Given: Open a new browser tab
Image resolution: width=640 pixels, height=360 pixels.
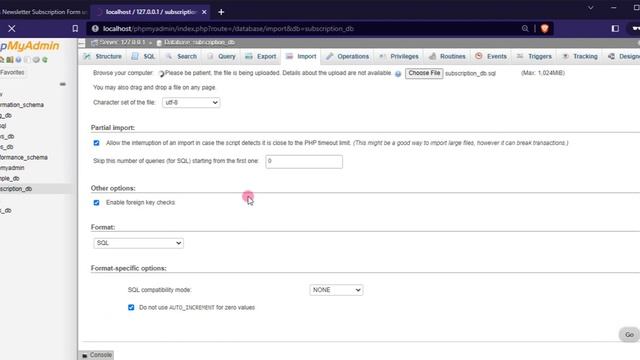Looking at the screenshot, I should (221, 12).
